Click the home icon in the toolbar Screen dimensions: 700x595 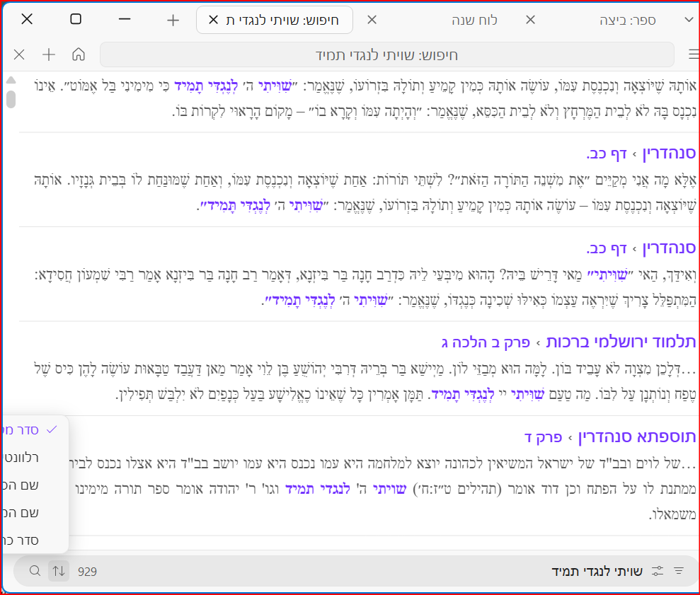tap(79, 54)
